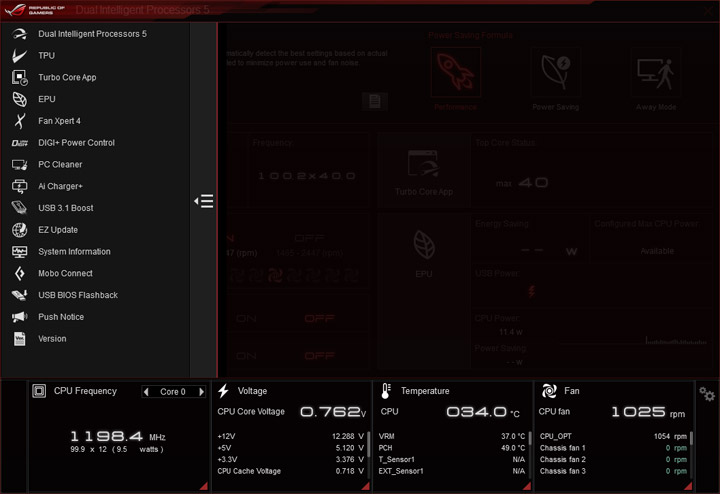Select USB BIOS Flashback label
Screen dimensions: 720x494
tap(78, 295)
